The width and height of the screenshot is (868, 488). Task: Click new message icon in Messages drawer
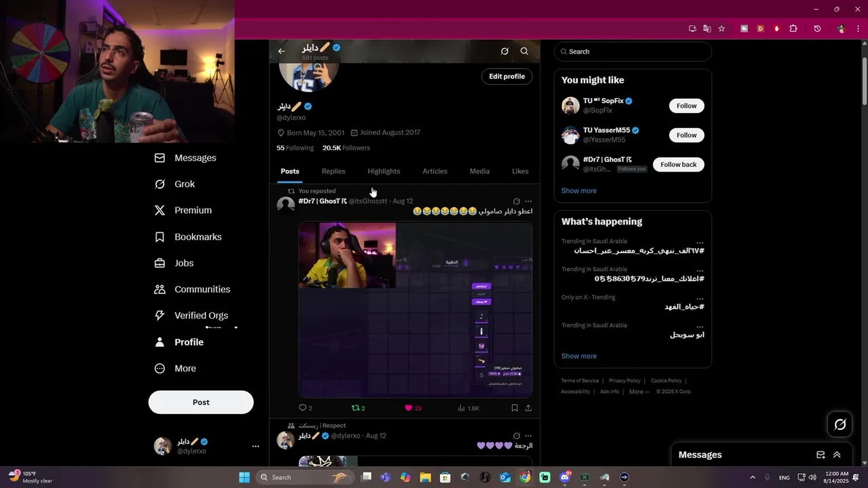[821, 455]
